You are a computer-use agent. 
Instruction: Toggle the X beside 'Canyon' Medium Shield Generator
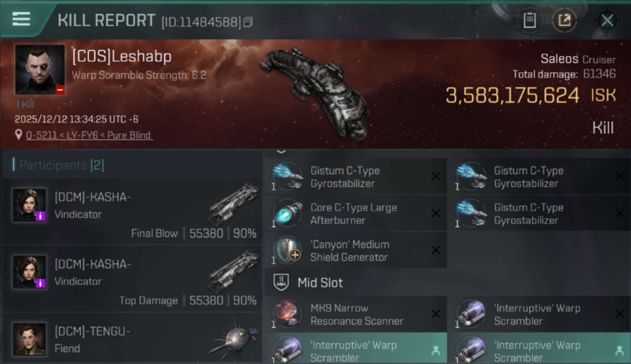pos(435,250)
